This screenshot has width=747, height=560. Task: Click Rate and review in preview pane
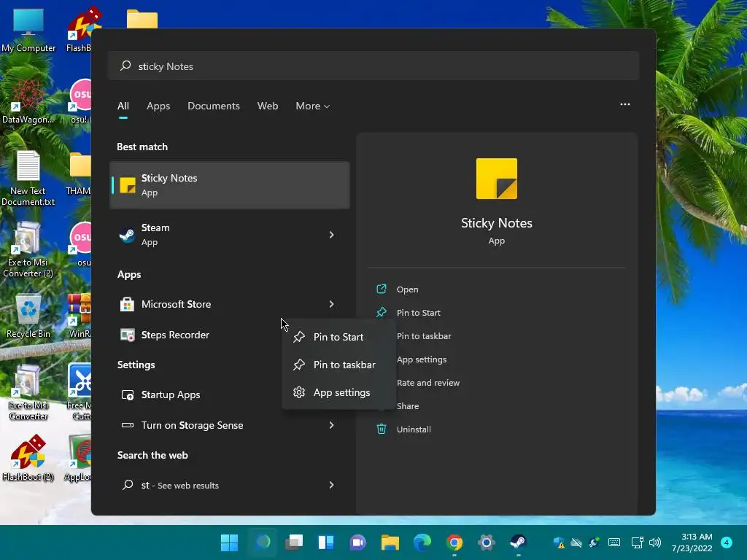(x=428, y=383)
